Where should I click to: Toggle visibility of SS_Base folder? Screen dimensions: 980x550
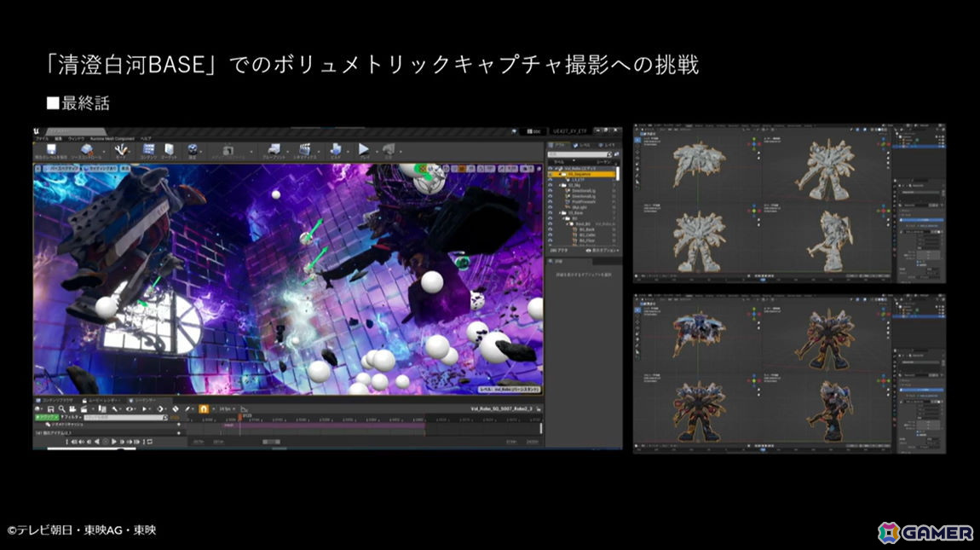click(551, 212)
